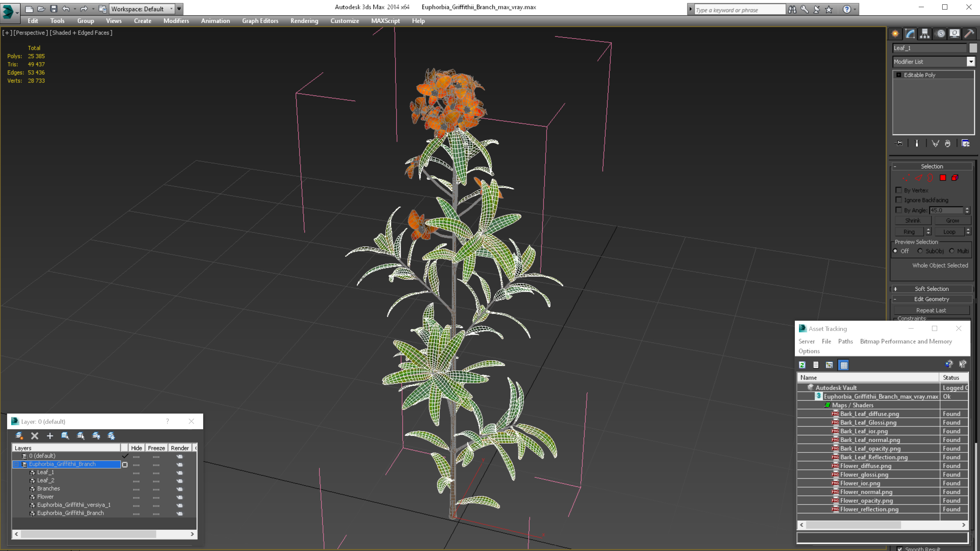Check the By Vertex option
Image resolution: width=980 pixels, height=551 pixels.
899,190
